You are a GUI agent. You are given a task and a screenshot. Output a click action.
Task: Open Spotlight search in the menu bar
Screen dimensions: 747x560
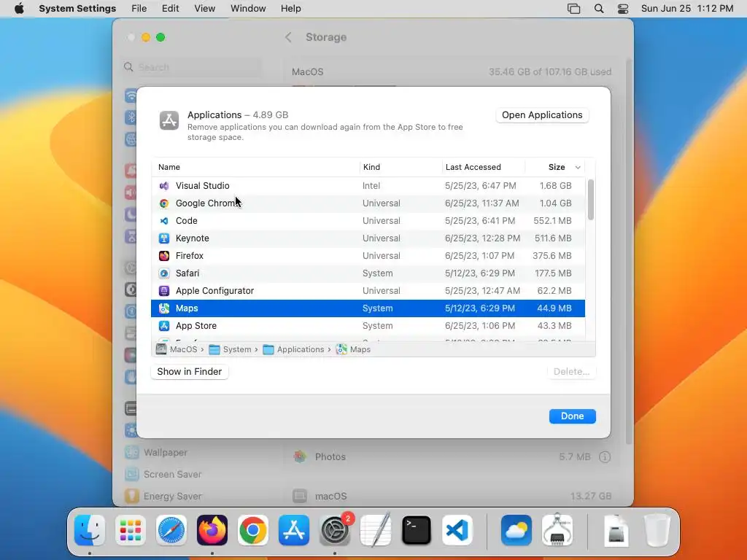599,9
